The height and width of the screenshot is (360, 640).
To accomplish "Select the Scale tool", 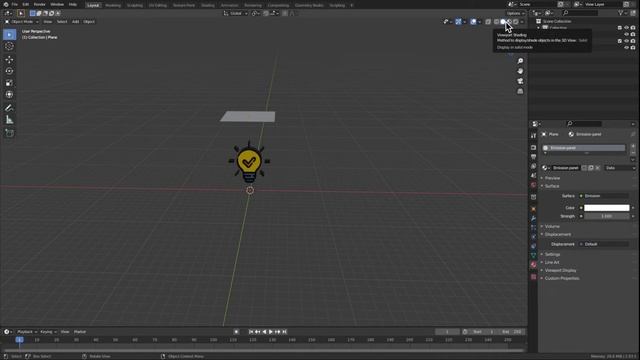I will point(9,83).
